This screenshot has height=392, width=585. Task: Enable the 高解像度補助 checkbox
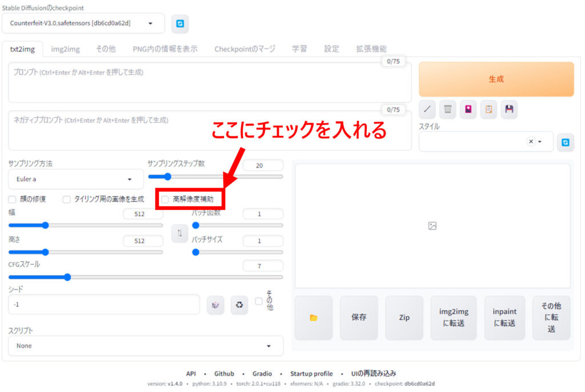(x=165, y=200)
